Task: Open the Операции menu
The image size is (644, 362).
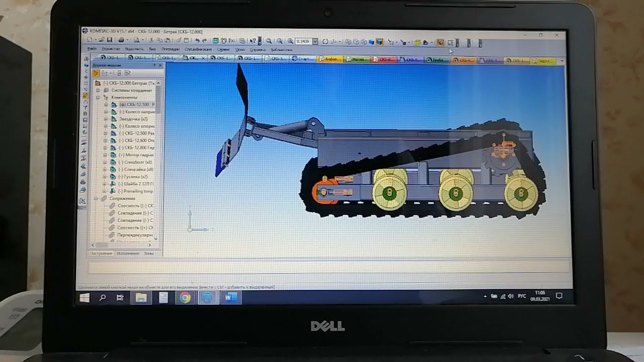Action: tap(170, 49)
